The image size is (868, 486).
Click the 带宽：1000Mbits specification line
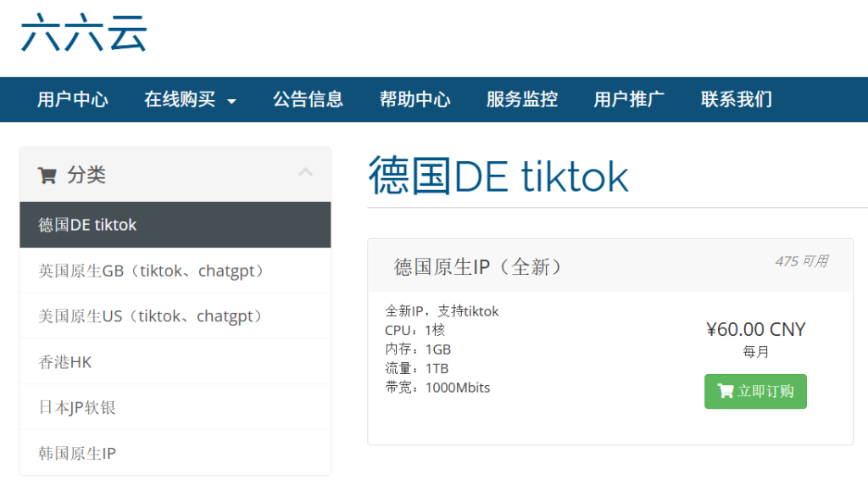(x=437, y=388)
